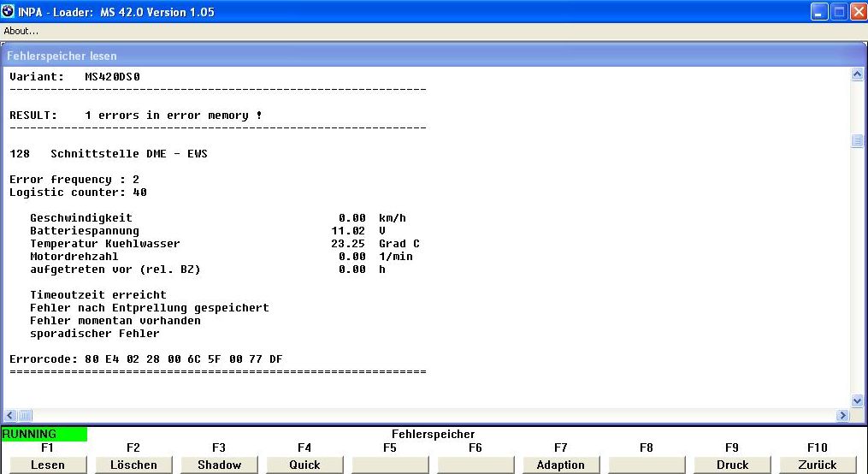Click the Batteriespannung value 11.02
The image size is (868, 474).
(348, 231)
